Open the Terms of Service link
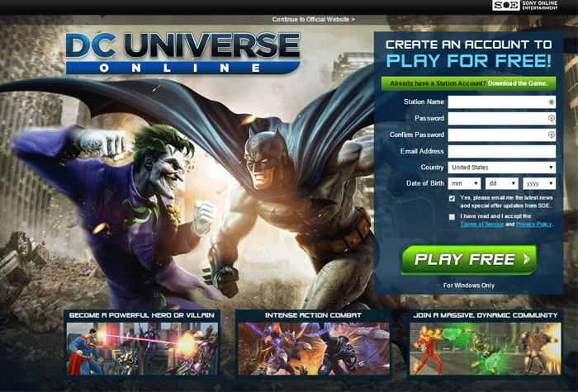 [481, 224]
